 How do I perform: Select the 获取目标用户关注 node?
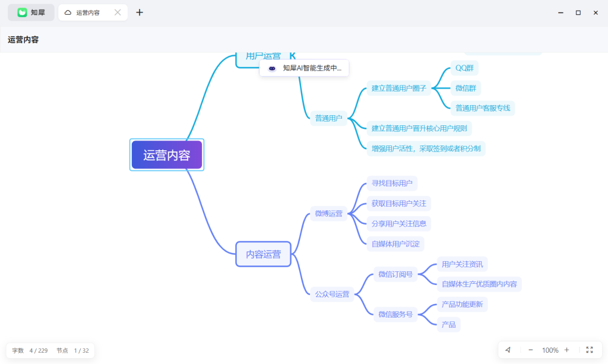pyautogui.click(x=398, y=204)
